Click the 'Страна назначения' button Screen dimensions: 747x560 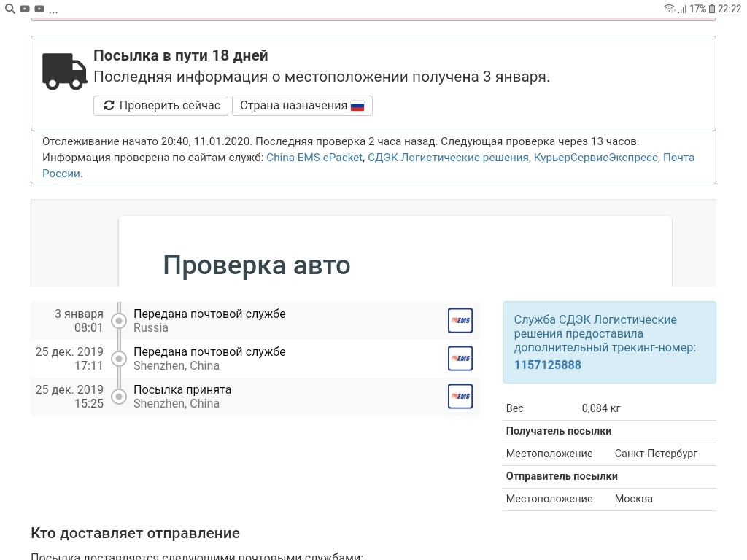302,106
